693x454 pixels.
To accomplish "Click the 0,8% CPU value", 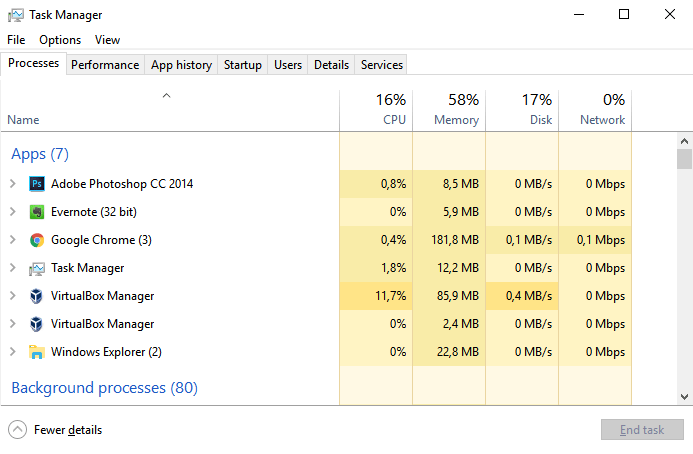I will tap(393, 183).
